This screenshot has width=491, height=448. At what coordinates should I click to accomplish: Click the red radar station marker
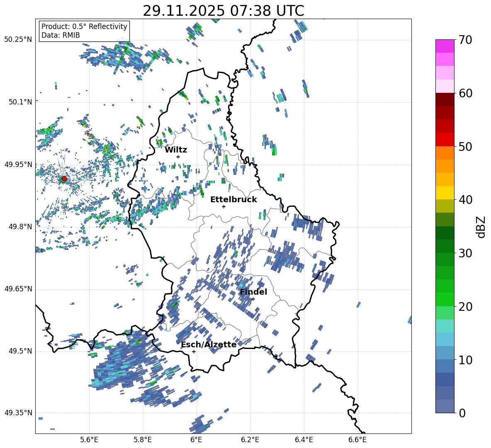pyautogui.click(x=64, y=179)
